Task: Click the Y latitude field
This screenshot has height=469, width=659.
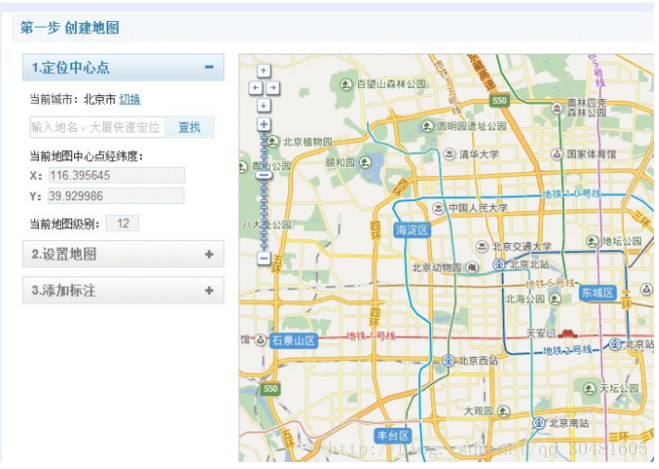Action: click(116, 196)
